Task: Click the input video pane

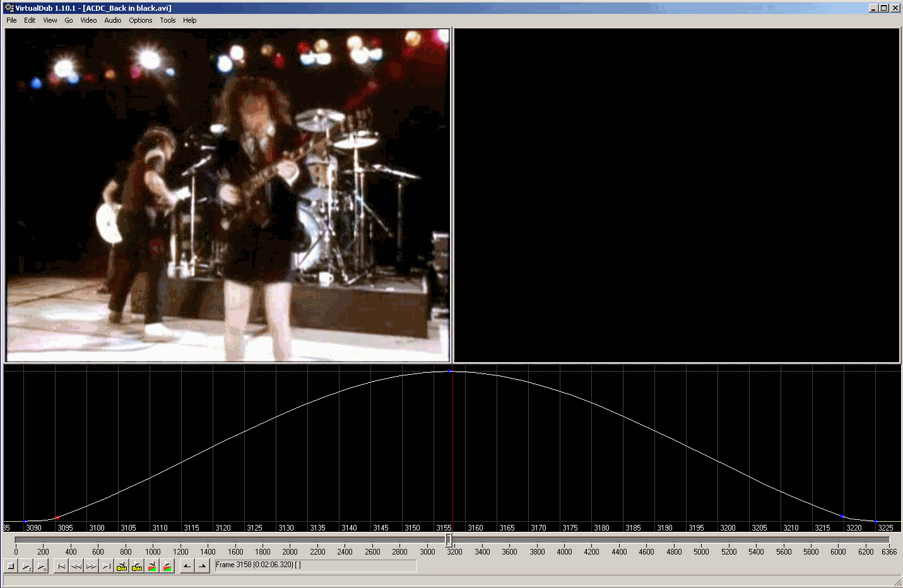Action: coord(228,196)
